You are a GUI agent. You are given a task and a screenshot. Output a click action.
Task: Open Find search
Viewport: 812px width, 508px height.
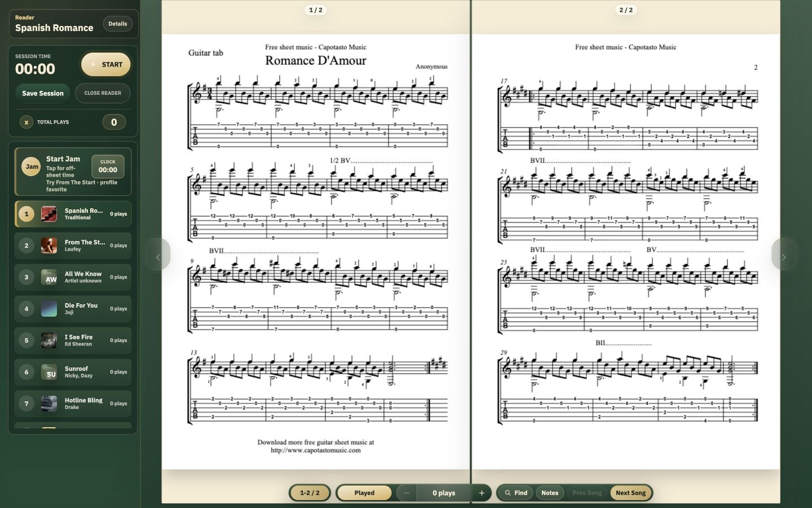coord(515,493)
